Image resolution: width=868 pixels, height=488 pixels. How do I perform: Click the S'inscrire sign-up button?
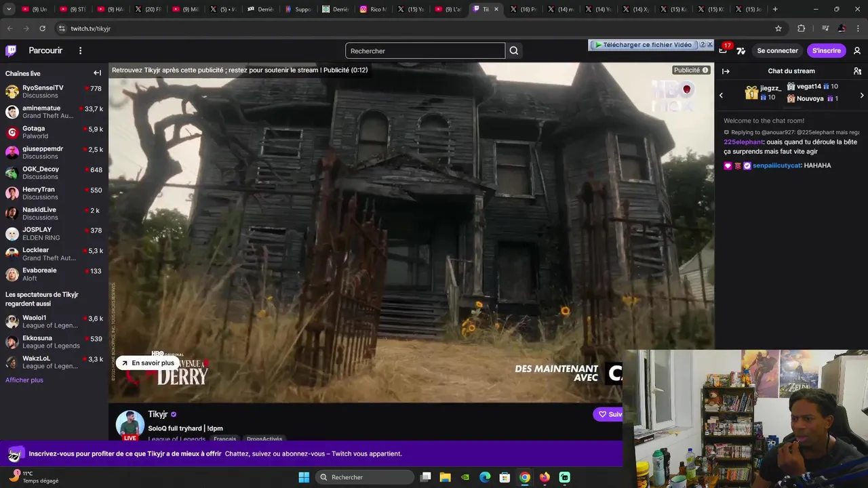click(826, 51)
